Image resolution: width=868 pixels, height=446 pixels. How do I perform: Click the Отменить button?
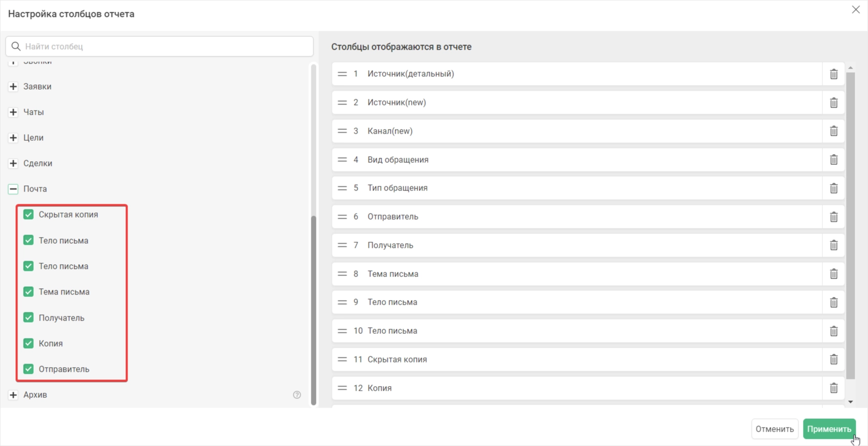tap(774, 429)
